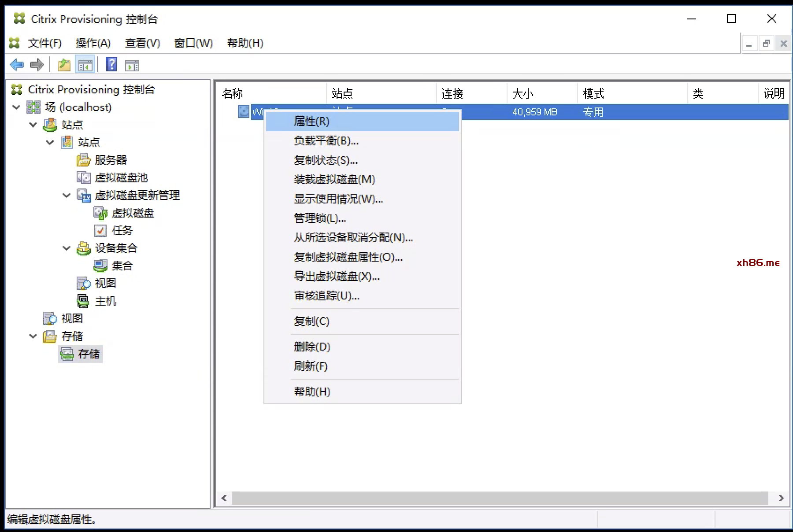
Task: Click the horizontal scrollbar right arrow
Action: point(781,498)
